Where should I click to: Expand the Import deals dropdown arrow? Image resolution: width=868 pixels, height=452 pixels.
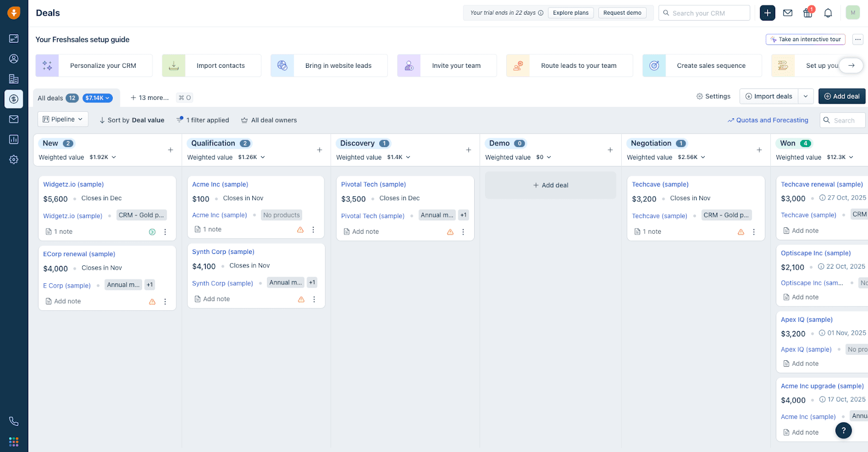pyautogui.click(x=806, y=97)
